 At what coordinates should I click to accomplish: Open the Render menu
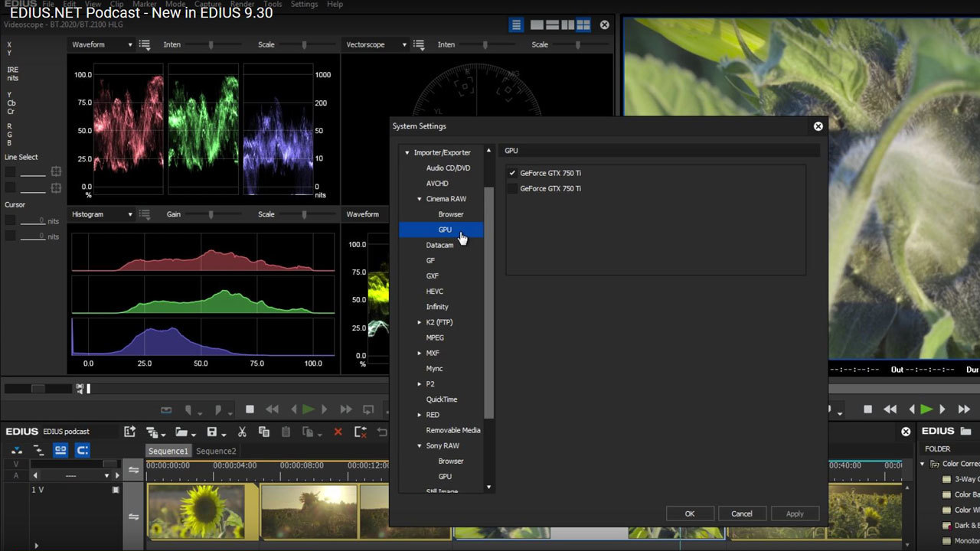tap(242, 5)
